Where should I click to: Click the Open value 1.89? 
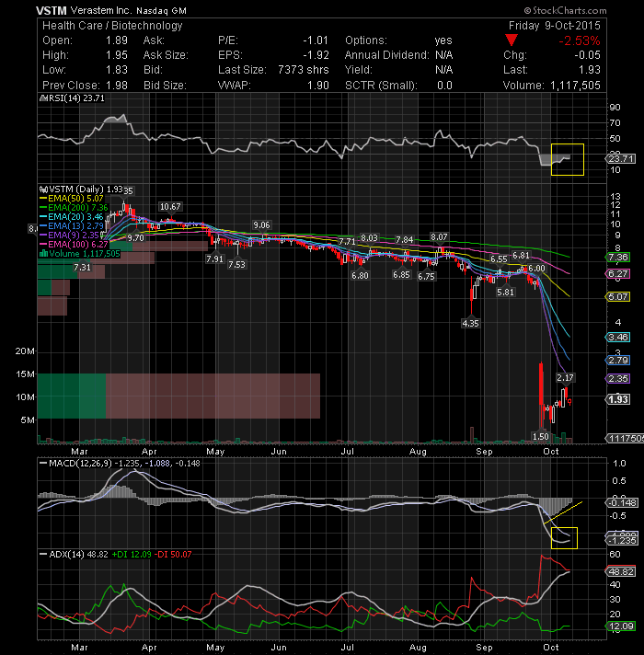[117, 40]
